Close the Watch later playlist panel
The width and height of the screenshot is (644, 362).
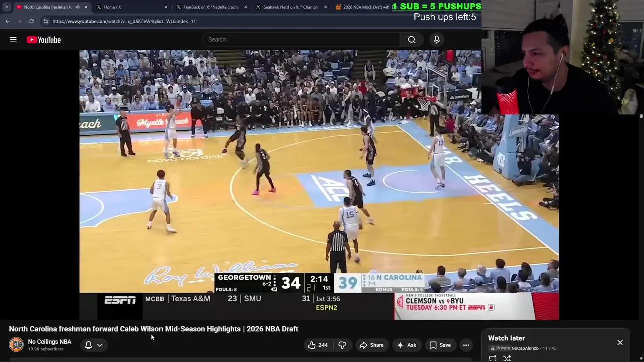[620, 343]
